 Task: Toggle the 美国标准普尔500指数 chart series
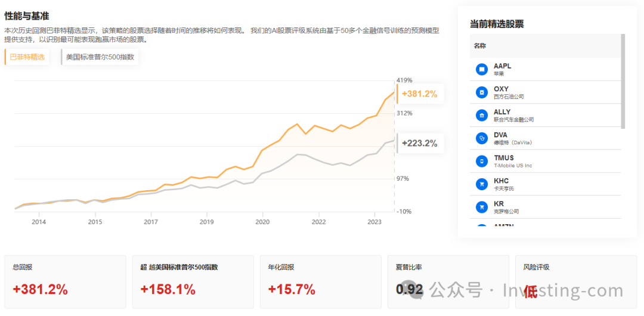(x=100, y=57)
